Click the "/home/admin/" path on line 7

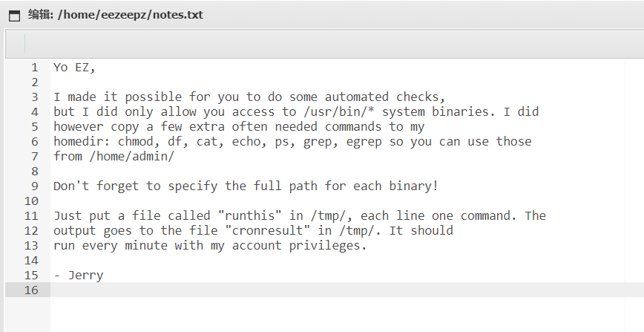[x=132, y=156]
